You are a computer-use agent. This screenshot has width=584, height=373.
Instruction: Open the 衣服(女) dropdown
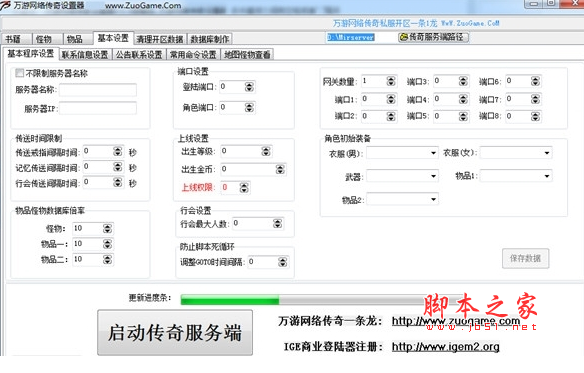[x=547, y=153]
